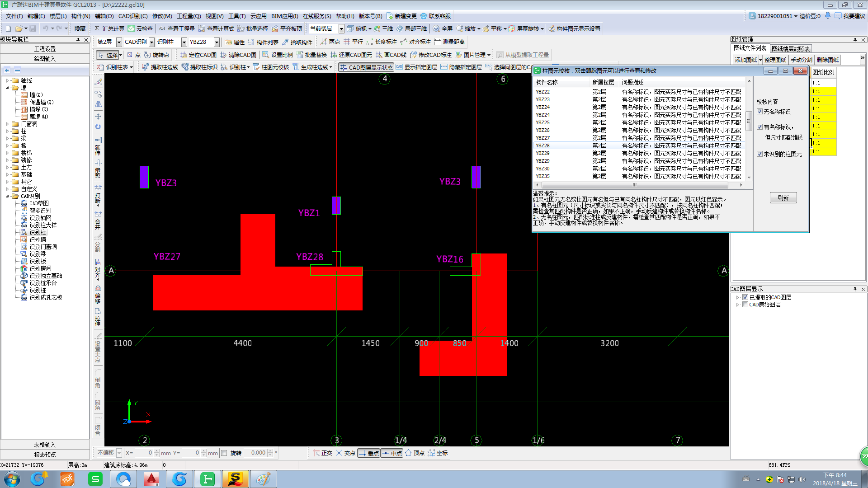Click 整理图纸 button
Image resolution: width=868 pixels, height=488 pixels.
(x=775, y=60)
